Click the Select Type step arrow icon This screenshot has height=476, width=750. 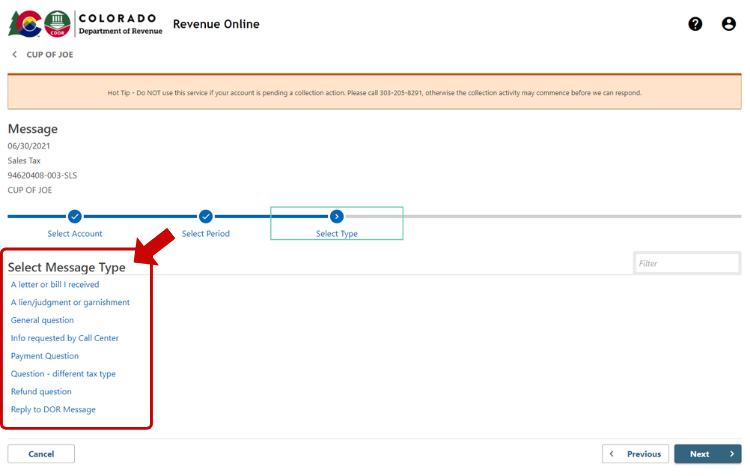tap(337, 216)
